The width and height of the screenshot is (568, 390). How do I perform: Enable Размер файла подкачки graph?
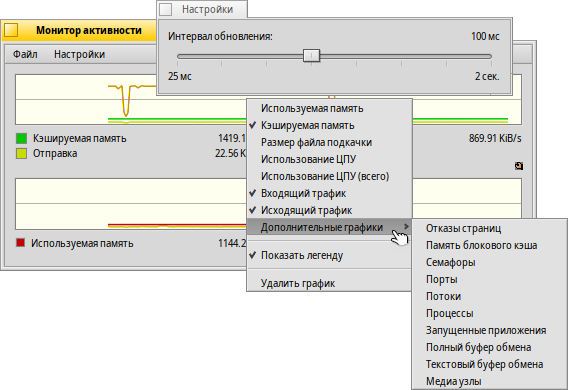coord(329,142)
